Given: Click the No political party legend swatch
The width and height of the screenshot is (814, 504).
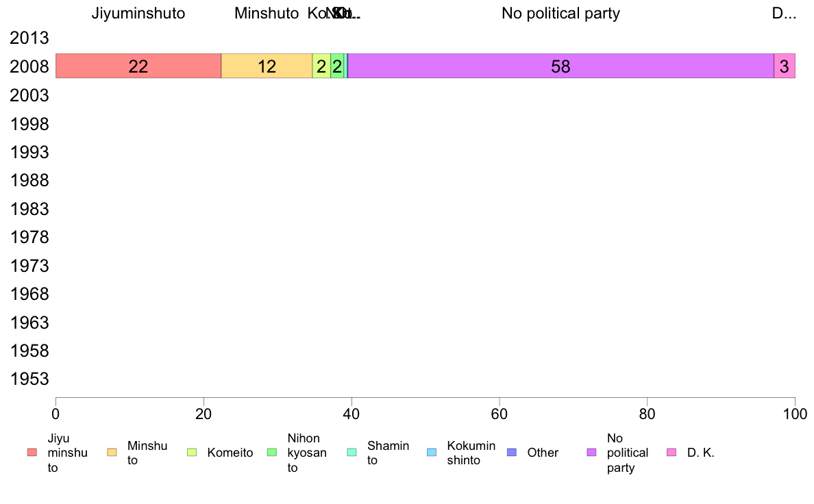Looking at the screenshot, I should [592, 453].
